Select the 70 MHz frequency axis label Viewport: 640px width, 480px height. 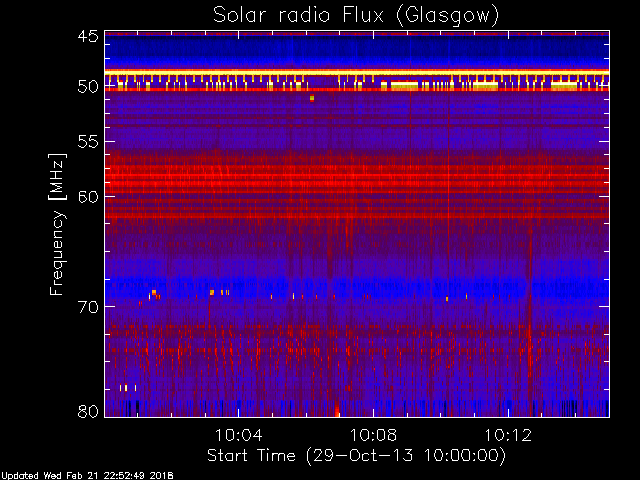click(88, 307)
